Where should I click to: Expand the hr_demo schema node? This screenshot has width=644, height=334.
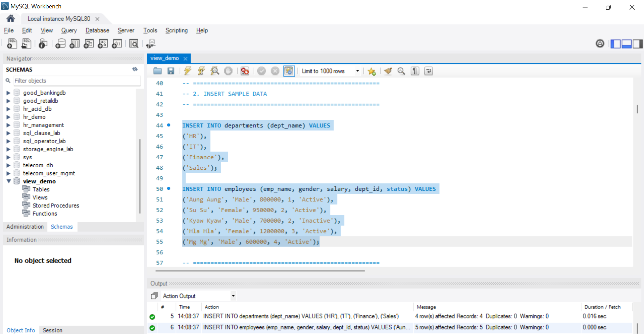tap(8, 117)
